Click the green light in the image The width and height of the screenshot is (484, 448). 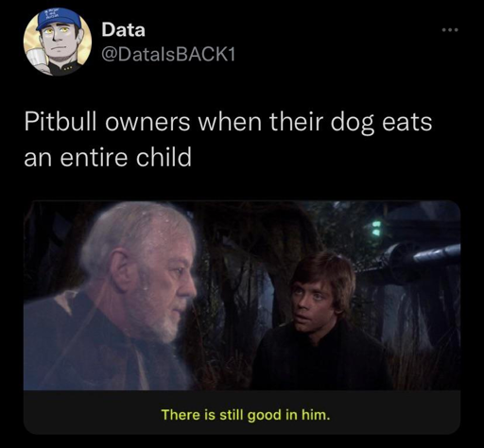pos(375,228)
